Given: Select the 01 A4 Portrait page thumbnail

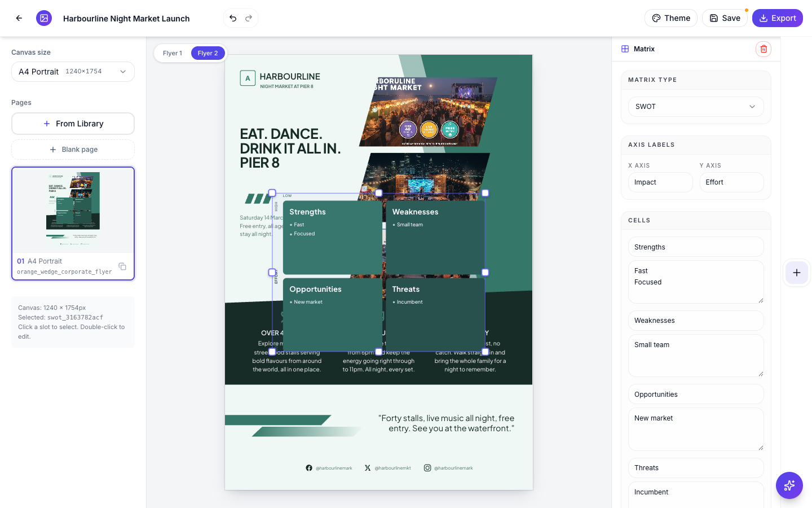Looking at the screenshot, I should click(73, 223).
